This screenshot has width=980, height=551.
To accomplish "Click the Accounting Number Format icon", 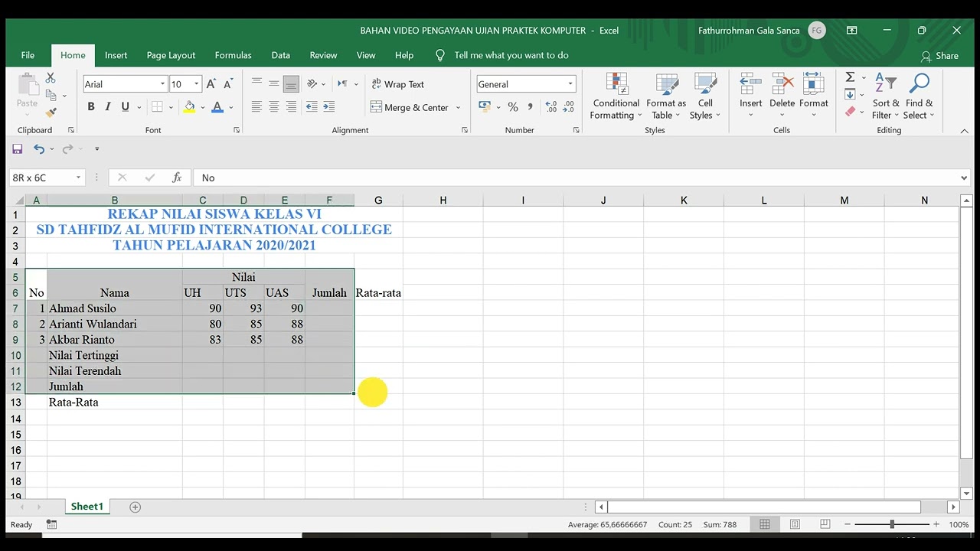I will pyautogui.click(x=485, y=107).
